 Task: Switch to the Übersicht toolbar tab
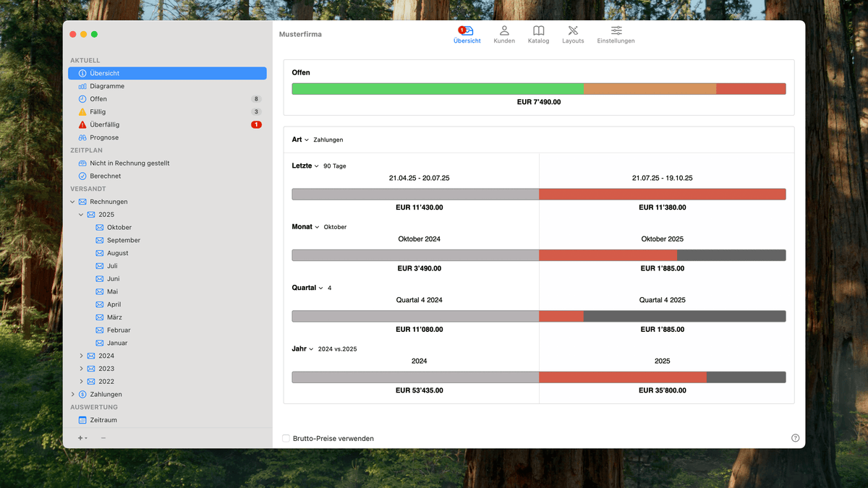467,34
